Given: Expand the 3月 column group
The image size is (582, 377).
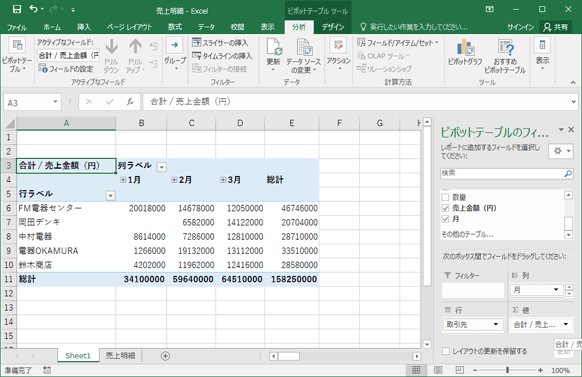Looking at the screenshot, I should pos(223,180).
